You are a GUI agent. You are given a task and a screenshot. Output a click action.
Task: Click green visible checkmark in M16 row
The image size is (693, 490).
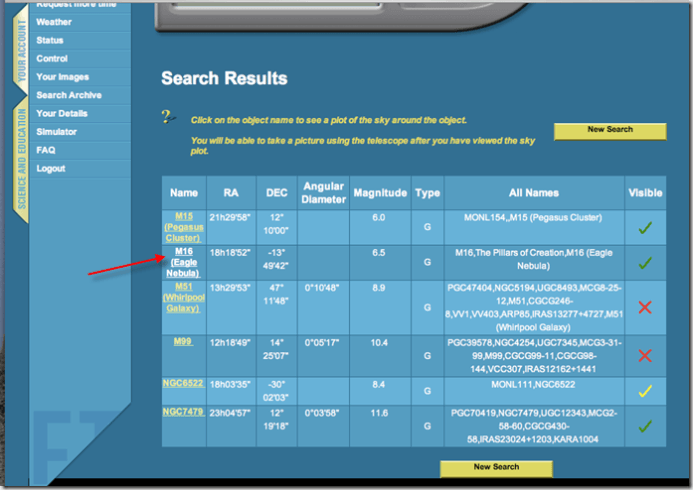[x=645, y=263]
